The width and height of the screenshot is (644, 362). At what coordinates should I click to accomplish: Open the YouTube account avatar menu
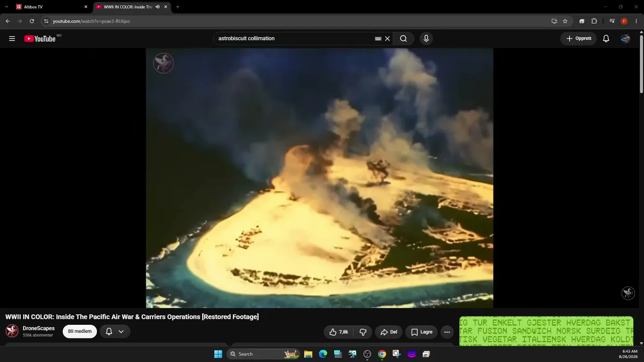click(625, 39)
